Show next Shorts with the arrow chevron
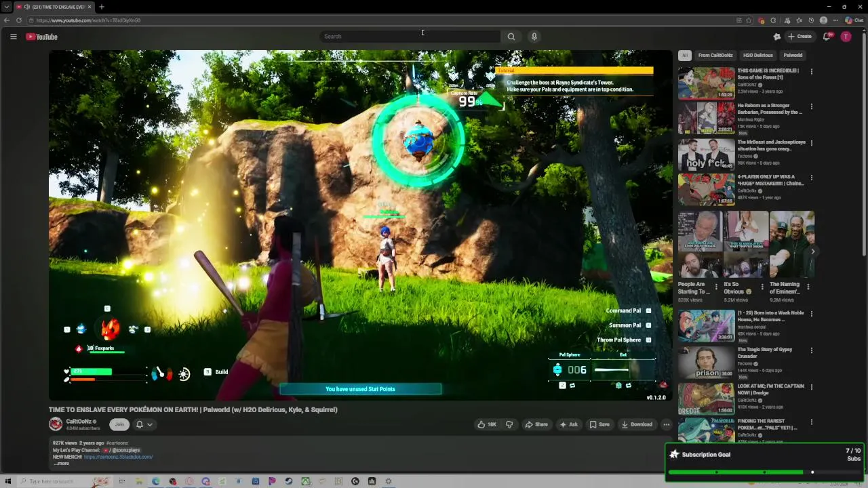 coord(813,251)
